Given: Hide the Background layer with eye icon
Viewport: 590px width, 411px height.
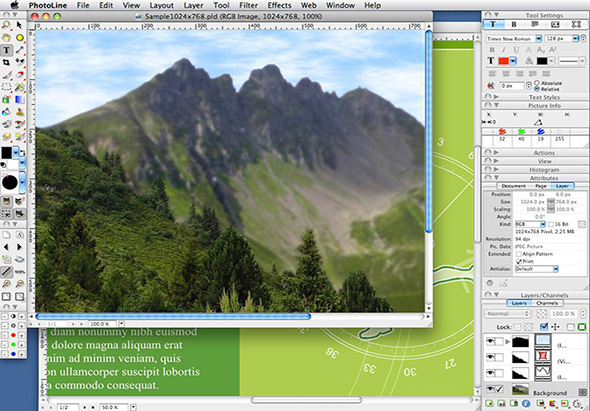Looking at the screenshot, I should [x=490, y=390].
